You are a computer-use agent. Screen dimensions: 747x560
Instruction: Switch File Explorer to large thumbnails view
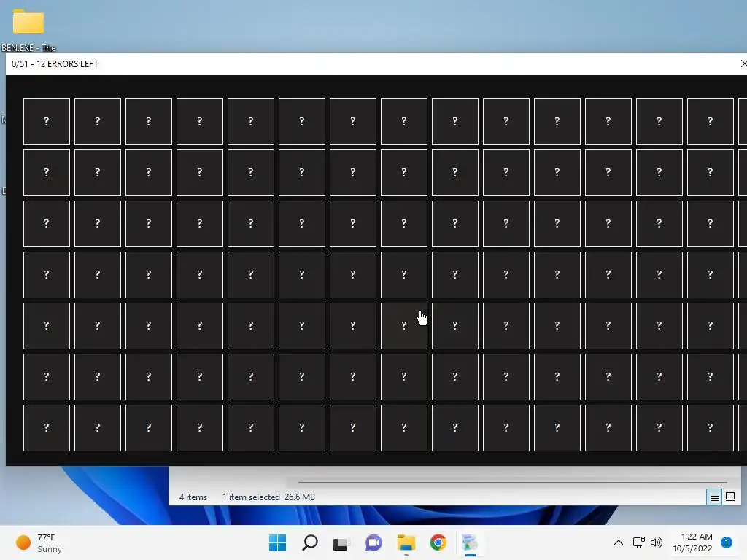tap(729, 497)
